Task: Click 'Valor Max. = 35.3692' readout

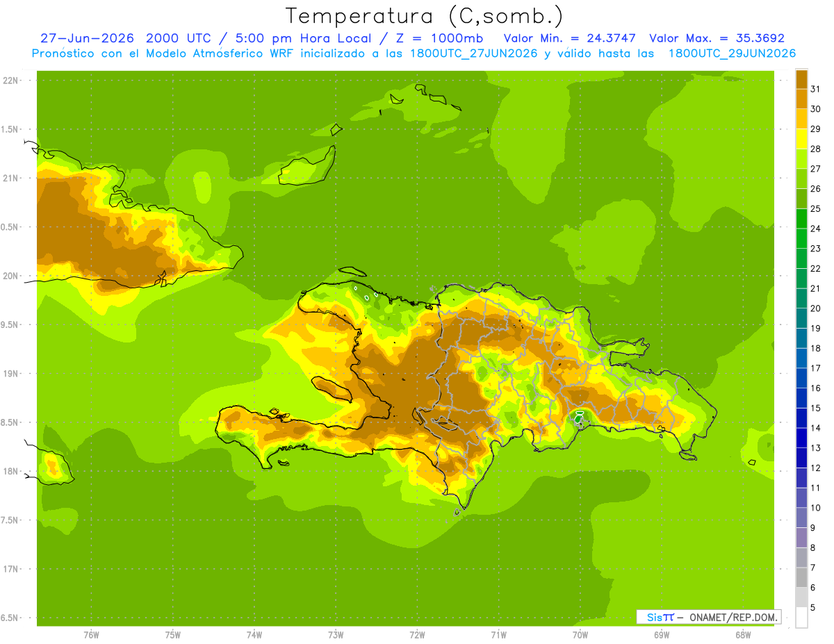Action: pos(717,38)
